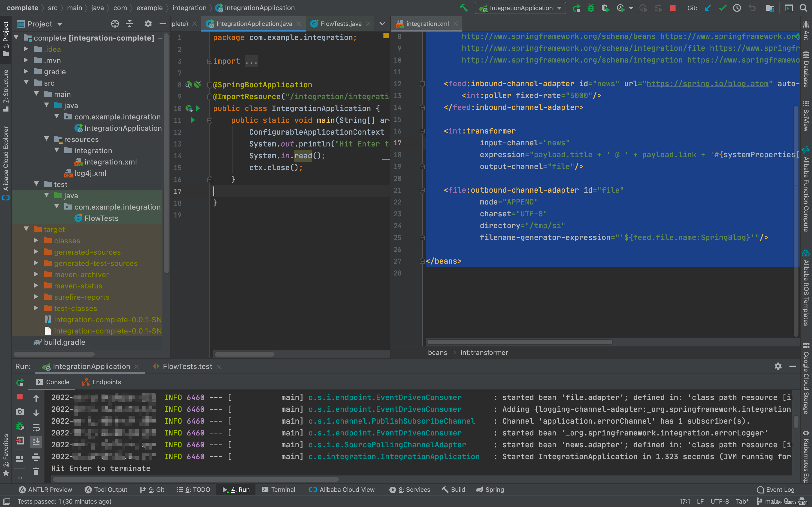
Task: Click the Search Everywhere magnifier icon
Action: [x=803, y=8]
